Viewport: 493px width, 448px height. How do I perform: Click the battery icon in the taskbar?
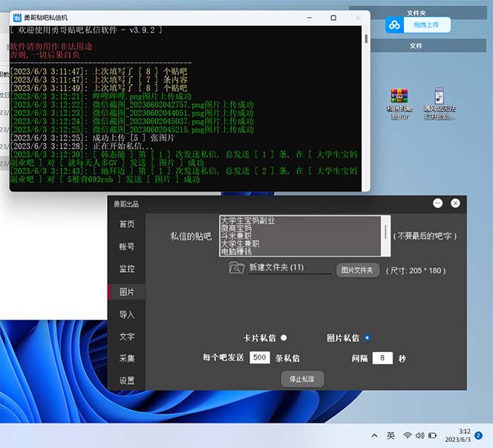pos(433,435)
